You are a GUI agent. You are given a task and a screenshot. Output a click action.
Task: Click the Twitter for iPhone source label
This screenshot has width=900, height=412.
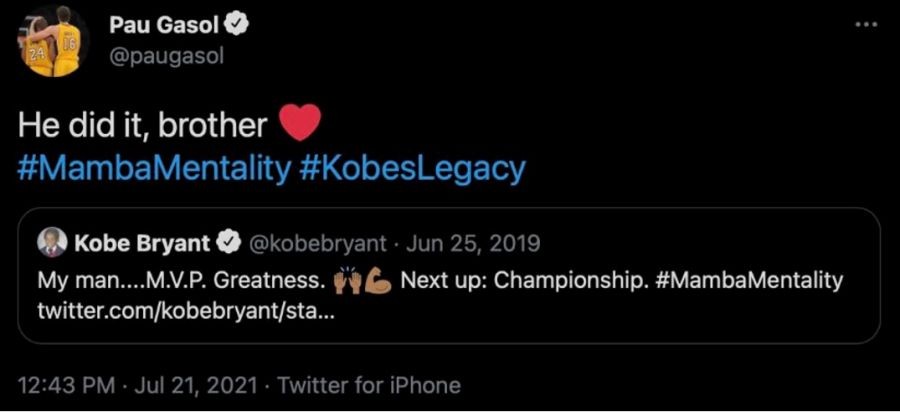pos(368,384)
